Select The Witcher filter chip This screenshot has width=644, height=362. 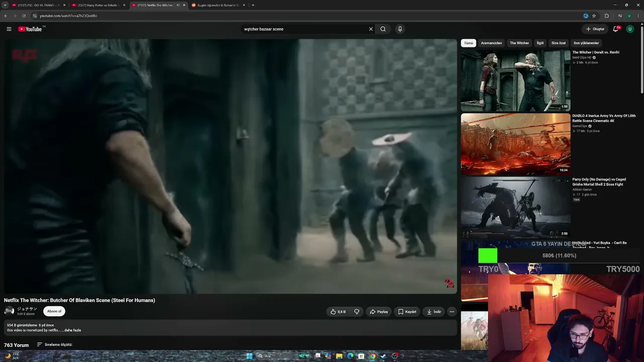519,43
